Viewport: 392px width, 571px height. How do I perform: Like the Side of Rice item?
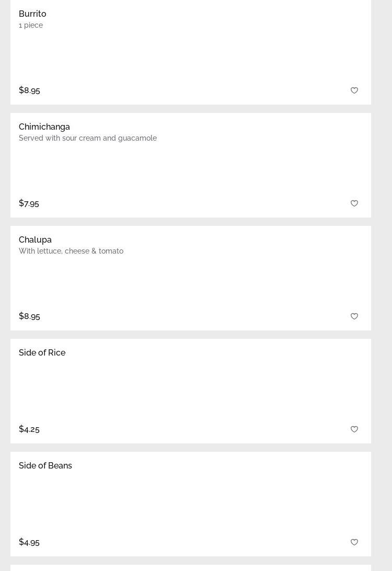354,429
